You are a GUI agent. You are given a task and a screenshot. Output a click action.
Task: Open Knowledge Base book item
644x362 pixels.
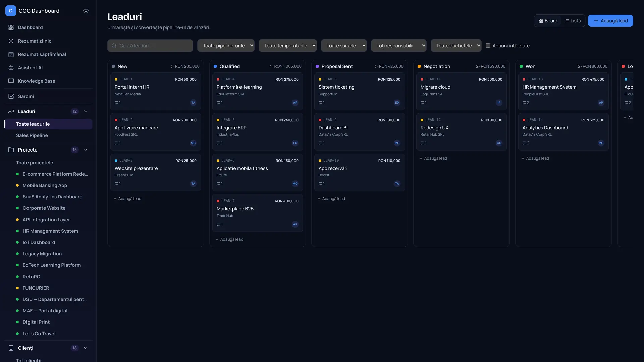pos(48,81)
